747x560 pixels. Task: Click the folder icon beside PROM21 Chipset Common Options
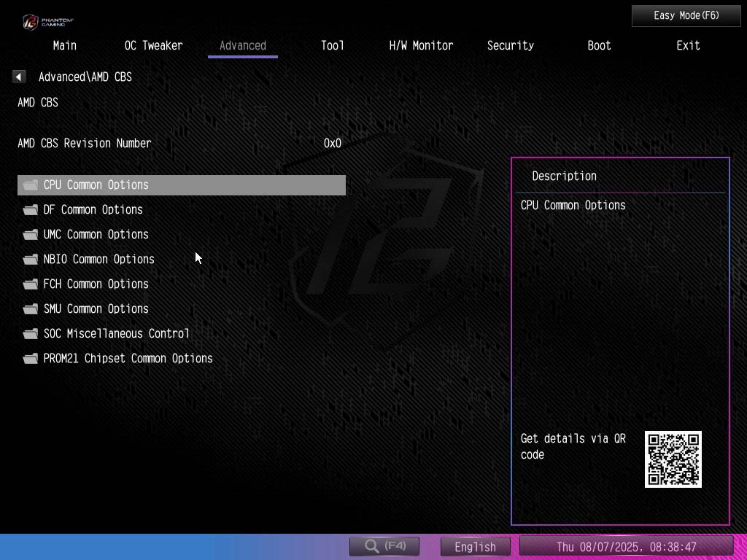point(30,358)
